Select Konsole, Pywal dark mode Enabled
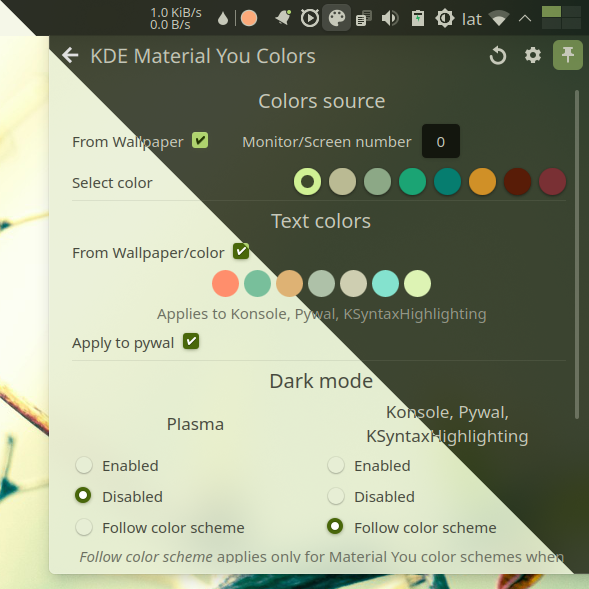Screen dimensions: 589x589 [335, 465]
